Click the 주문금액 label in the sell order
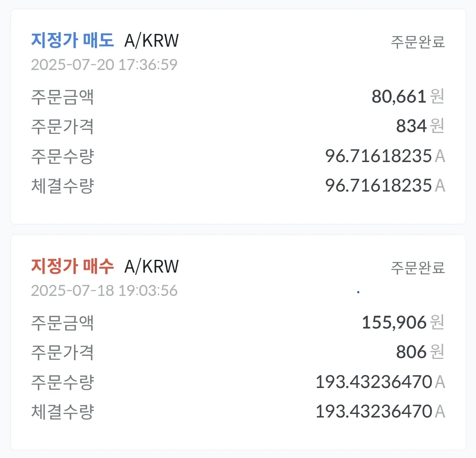 62,97
